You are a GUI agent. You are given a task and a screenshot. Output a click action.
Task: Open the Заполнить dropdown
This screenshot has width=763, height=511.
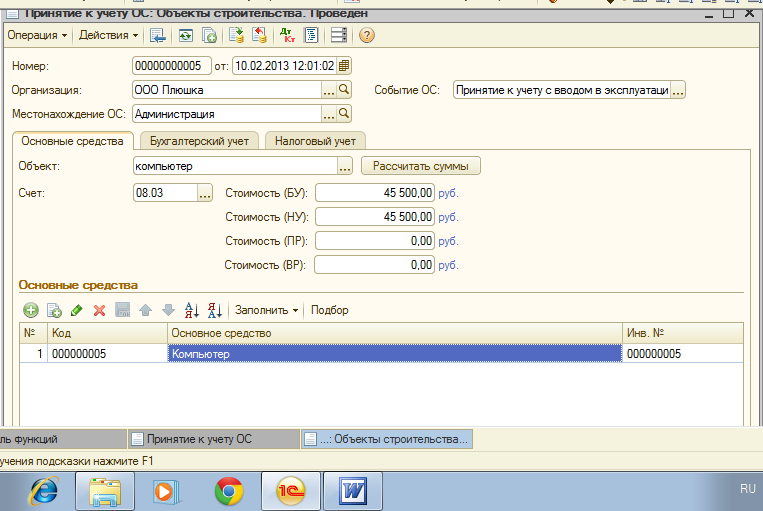266,310
